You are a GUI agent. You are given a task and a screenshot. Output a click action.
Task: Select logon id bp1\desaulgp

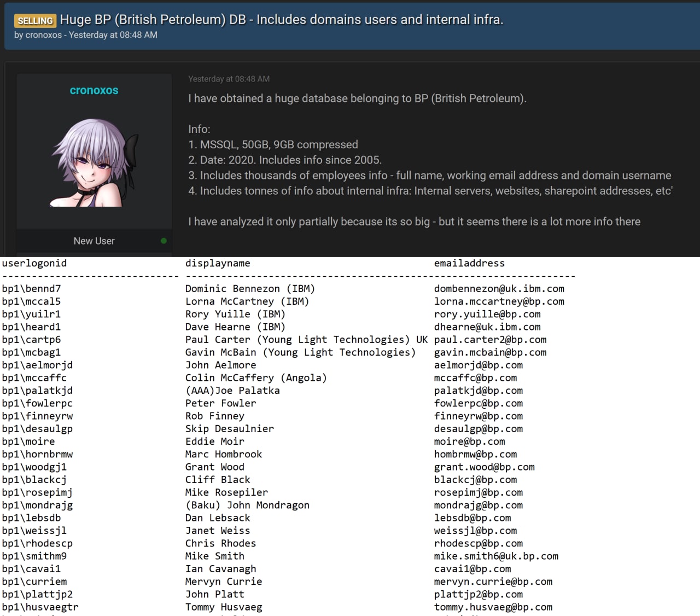point(37,429)
